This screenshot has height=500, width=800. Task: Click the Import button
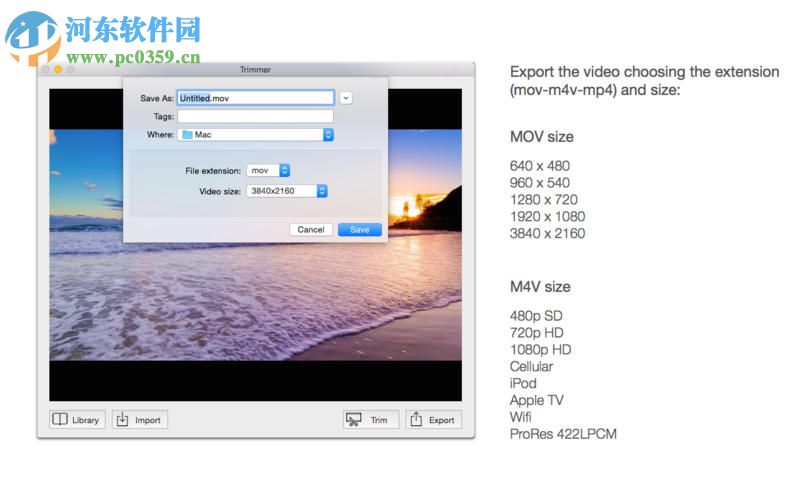pos(140,419)
